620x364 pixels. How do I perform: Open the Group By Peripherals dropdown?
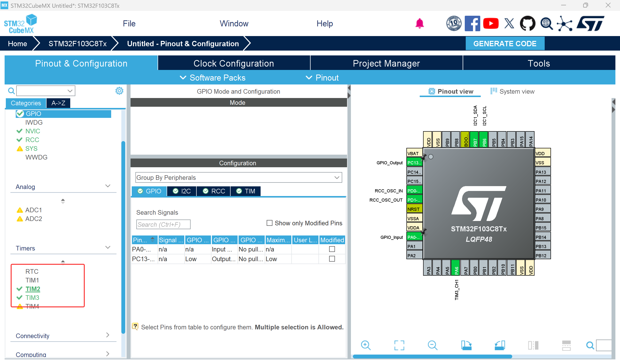(x=238, y=178)
